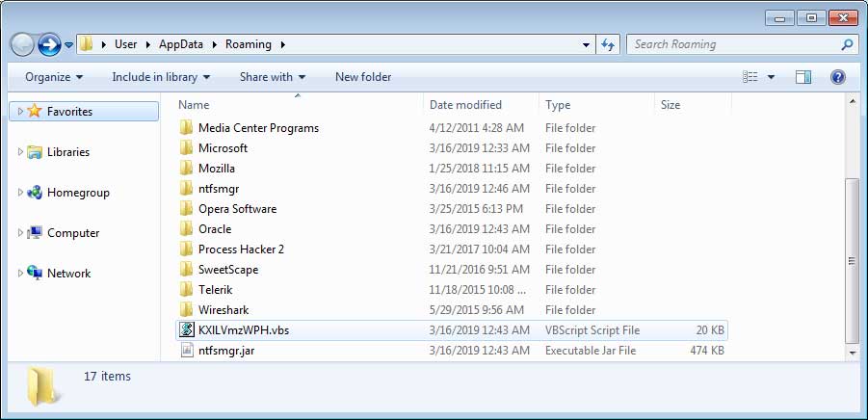868x420 pixels.
Task: Select the Mozilla folder icon
Action: coord(186,169)
